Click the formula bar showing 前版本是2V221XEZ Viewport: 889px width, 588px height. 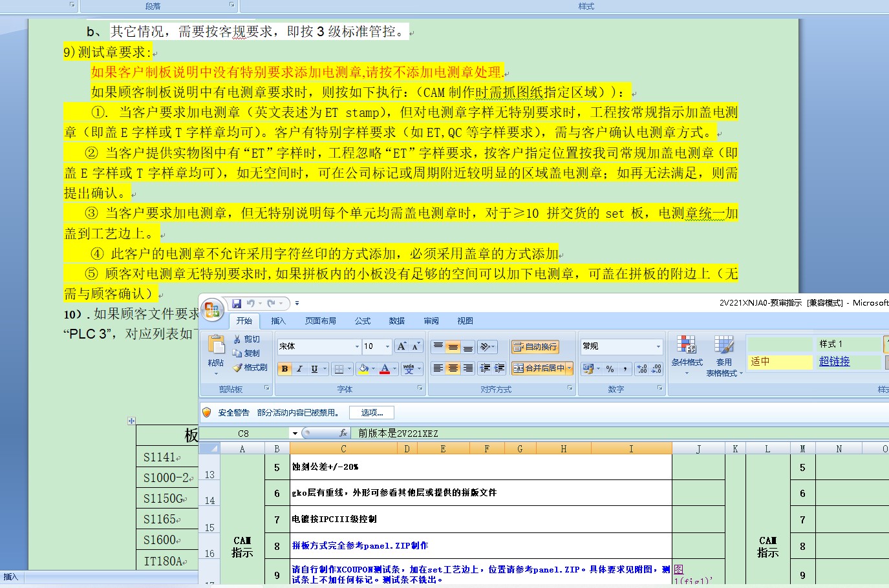click(621, 433)
